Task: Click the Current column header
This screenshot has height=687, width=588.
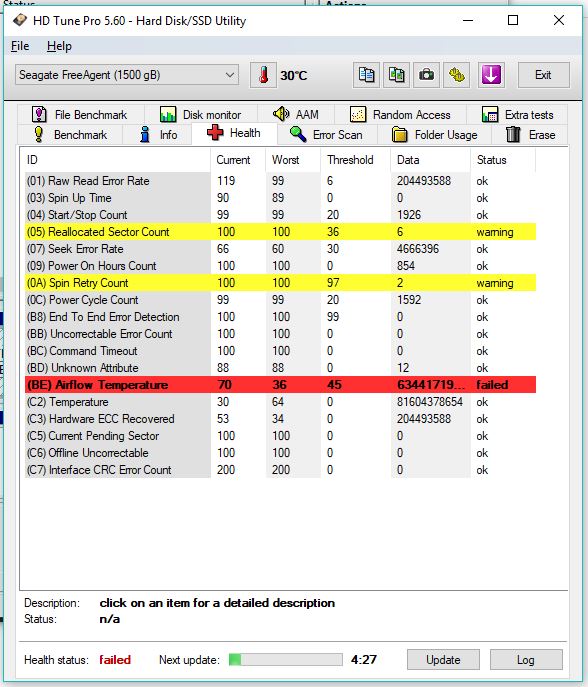Action: [238, 160]
